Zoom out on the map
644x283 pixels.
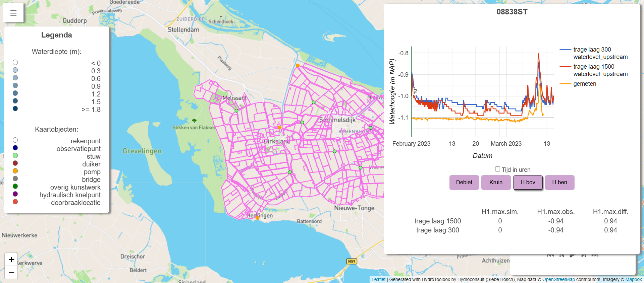(x=11, y=273)
